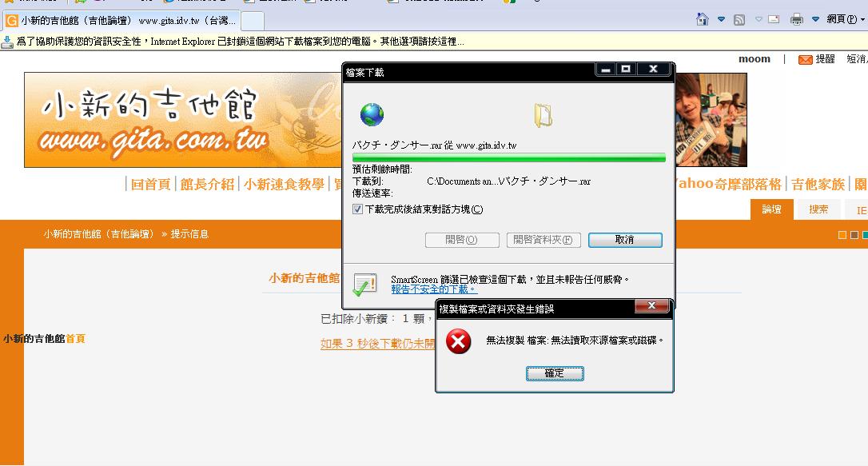
Task: Open the RSS feeds icon in IE toolbar
Action: point(739,20)
